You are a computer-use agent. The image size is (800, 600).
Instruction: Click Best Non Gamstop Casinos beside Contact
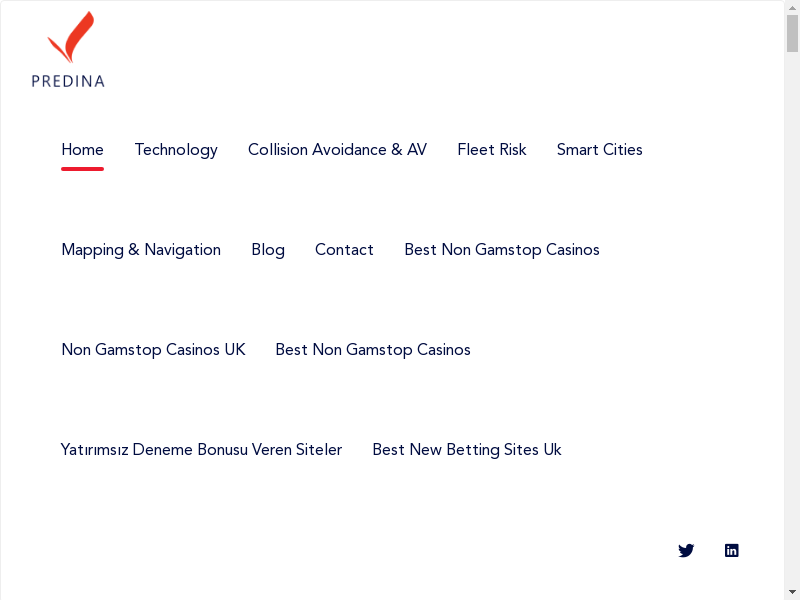point(502,250)
